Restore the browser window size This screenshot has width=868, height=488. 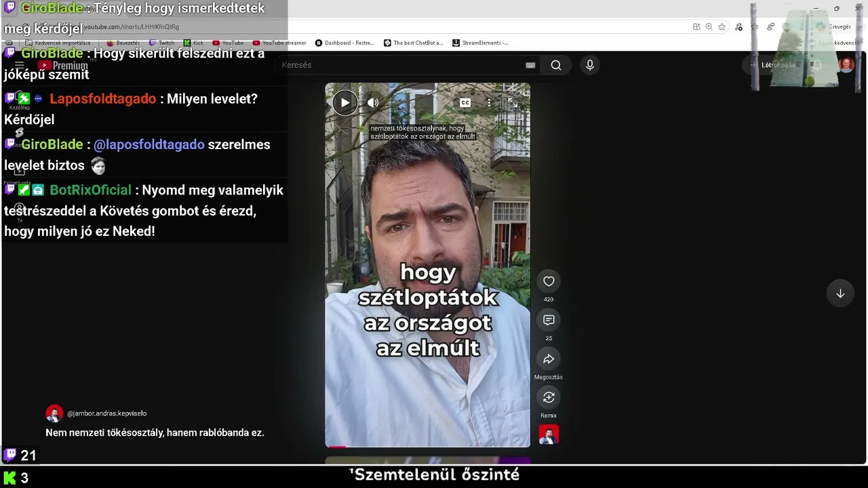pyautogui.click(x=837, y=8)
